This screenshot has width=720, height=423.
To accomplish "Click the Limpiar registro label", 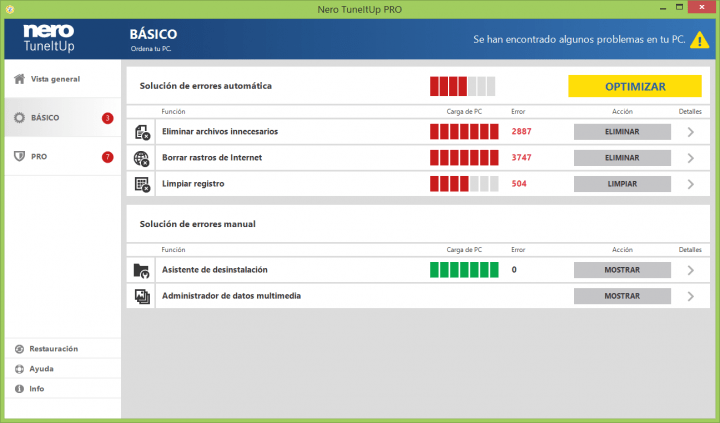I will [193, 184].
